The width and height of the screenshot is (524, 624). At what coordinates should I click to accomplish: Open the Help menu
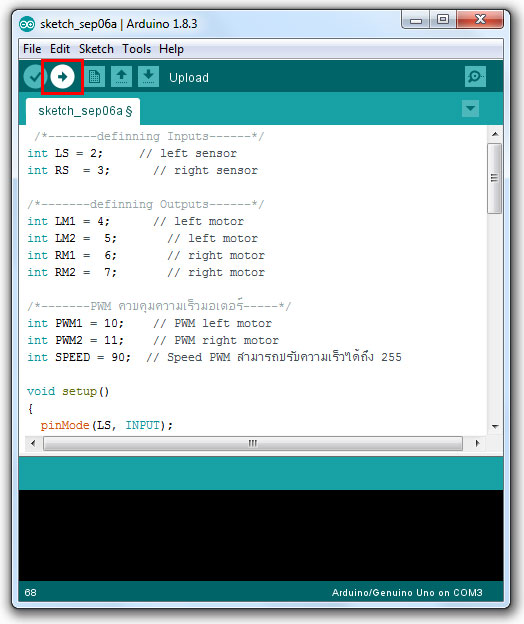click(x=171, y=49)
